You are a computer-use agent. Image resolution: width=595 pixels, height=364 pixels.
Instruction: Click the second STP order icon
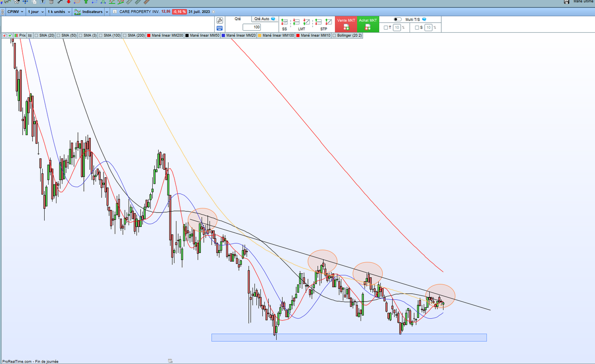[x=329, y=22]
